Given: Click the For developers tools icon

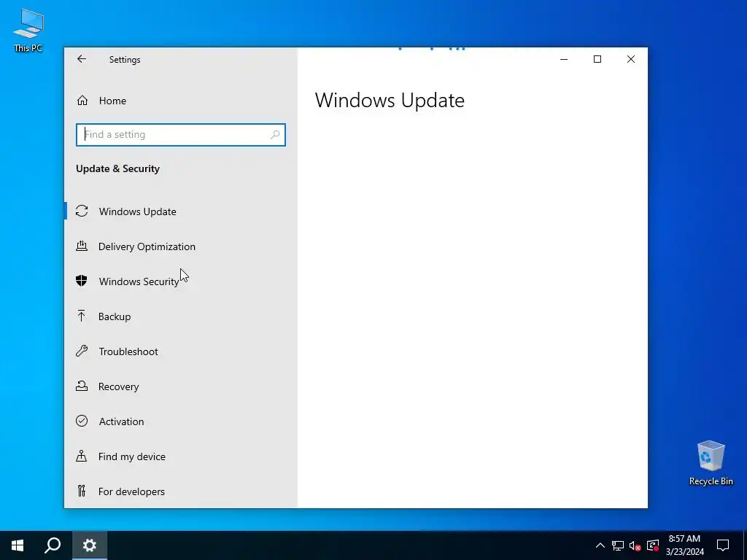Looking at the screenshot, I should click(82, 491).
